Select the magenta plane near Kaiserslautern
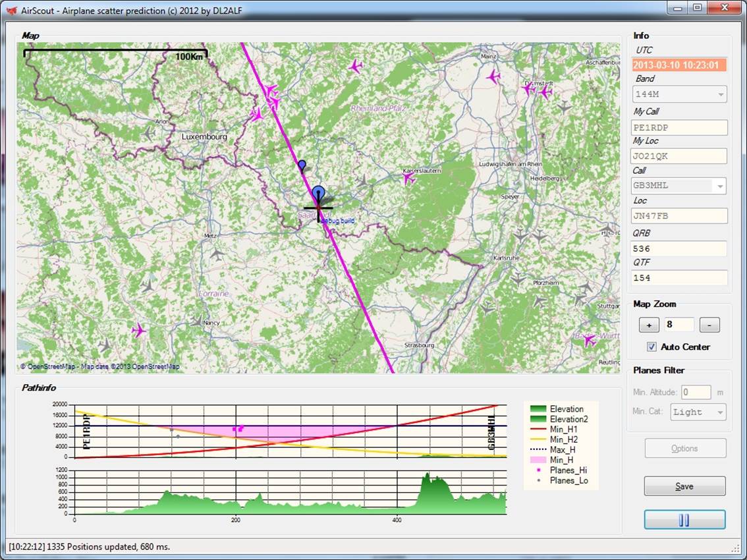Screen dimensions: 747x560 [408, 178]
